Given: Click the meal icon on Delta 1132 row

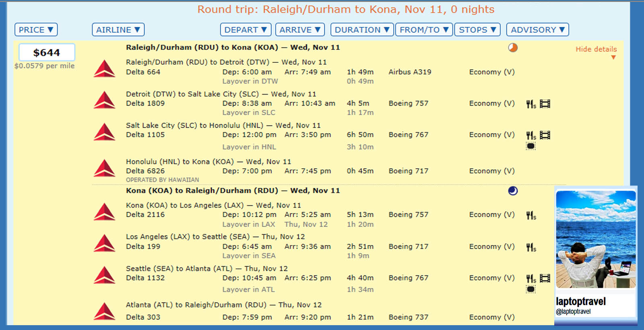Looking at the screenshot, I should (x=531, y=278).
